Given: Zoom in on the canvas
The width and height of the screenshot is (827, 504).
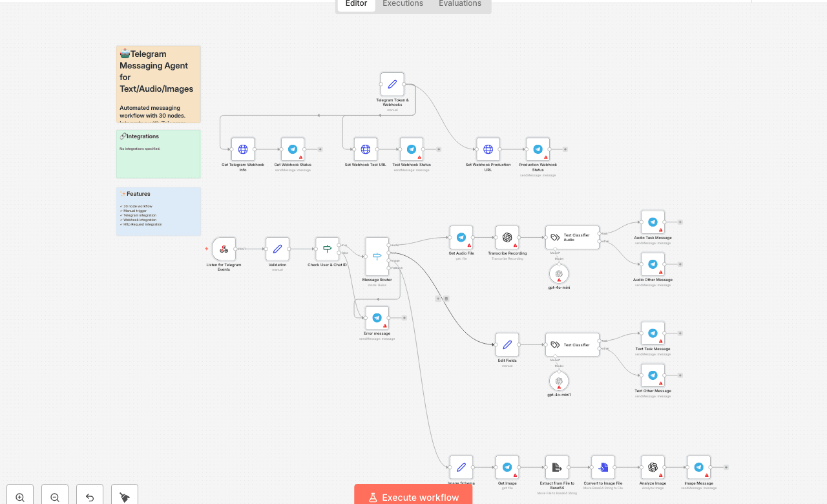Looking at the screenshot, I should tap(20, 497).
